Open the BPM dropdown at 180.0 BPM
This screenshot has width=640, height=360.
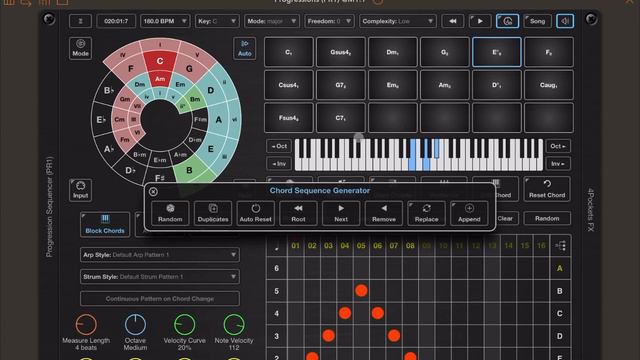tap(165, 21)
